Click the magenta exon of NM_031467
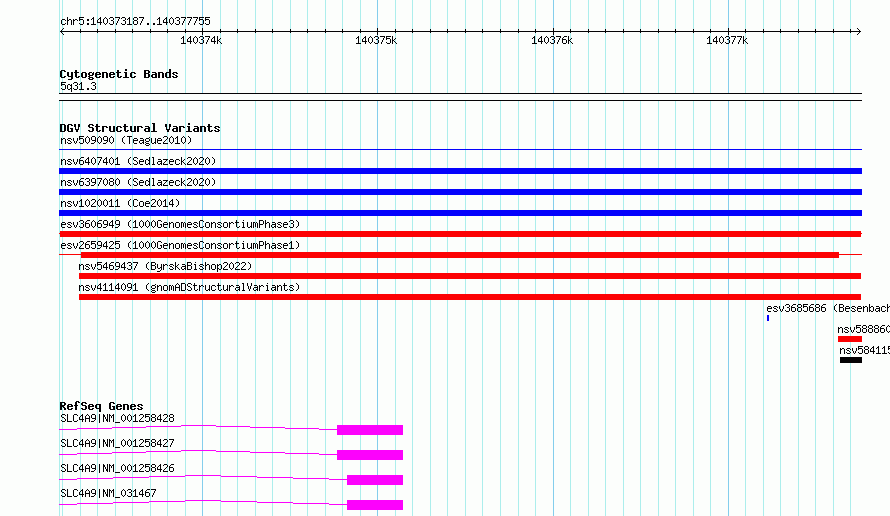Viewport: 890px width, 516px height. pos(375,505)
